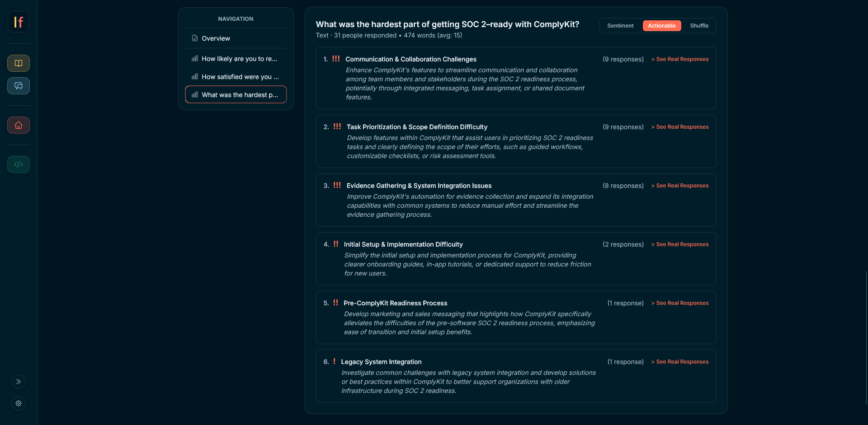This screenshot has height=425, width=868.
Task: Enable the Actionable view
Action: coord(661,26)
